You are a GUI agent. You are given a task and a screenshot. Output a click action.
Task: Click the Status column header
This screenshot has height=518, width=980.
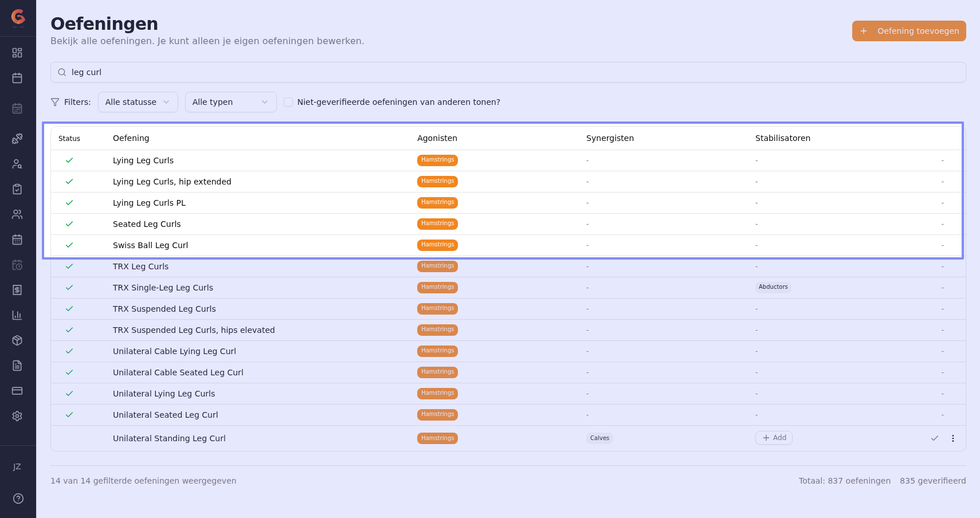[x=69, y=139]
